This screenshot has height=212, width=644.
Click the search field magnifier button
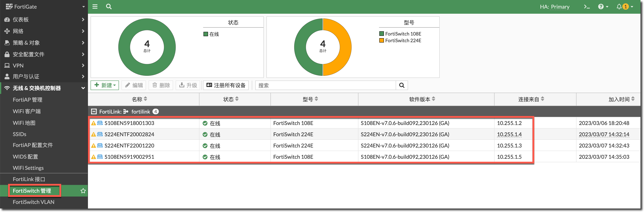tap(401, 85)
